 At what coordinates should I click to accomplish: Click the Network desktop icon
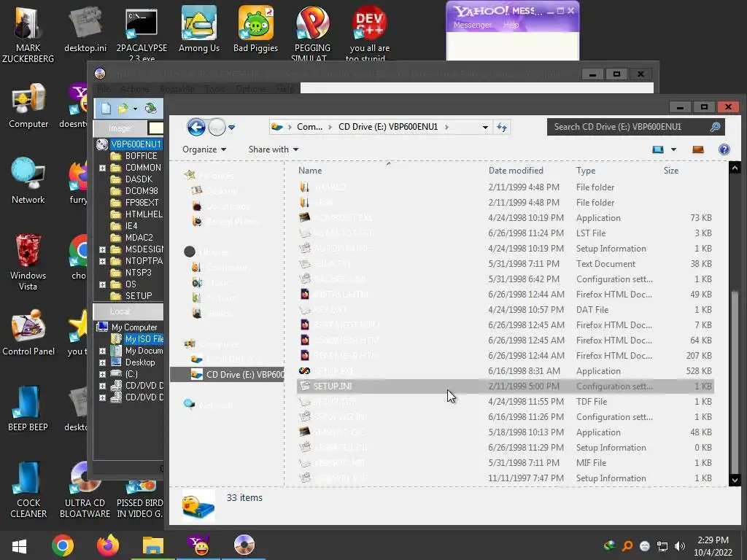(x=28, y=181)
